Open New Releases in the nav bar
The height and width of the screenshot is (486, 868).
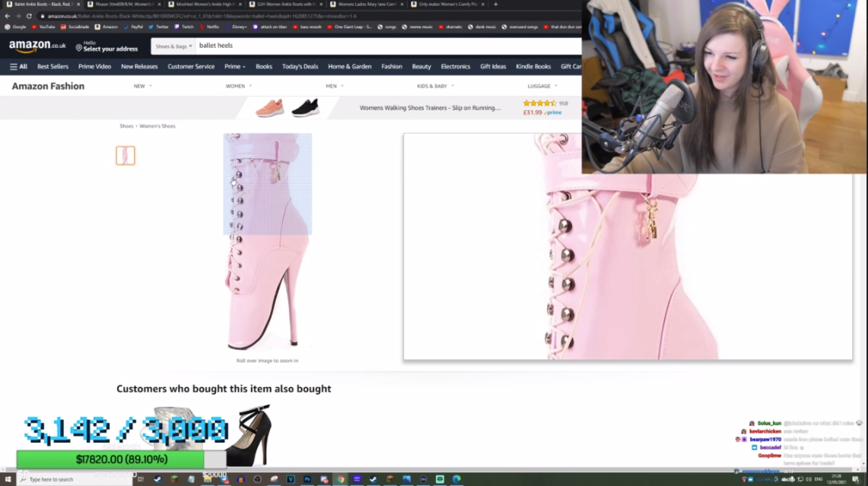pyautogui.click(x=139, y=66)
